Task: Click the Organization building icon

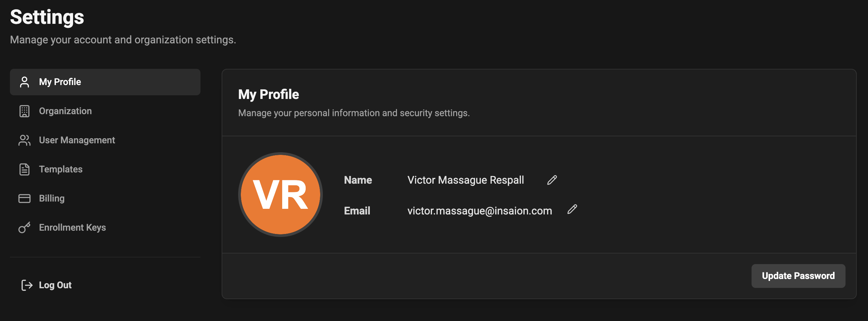Action: [24, 111]
